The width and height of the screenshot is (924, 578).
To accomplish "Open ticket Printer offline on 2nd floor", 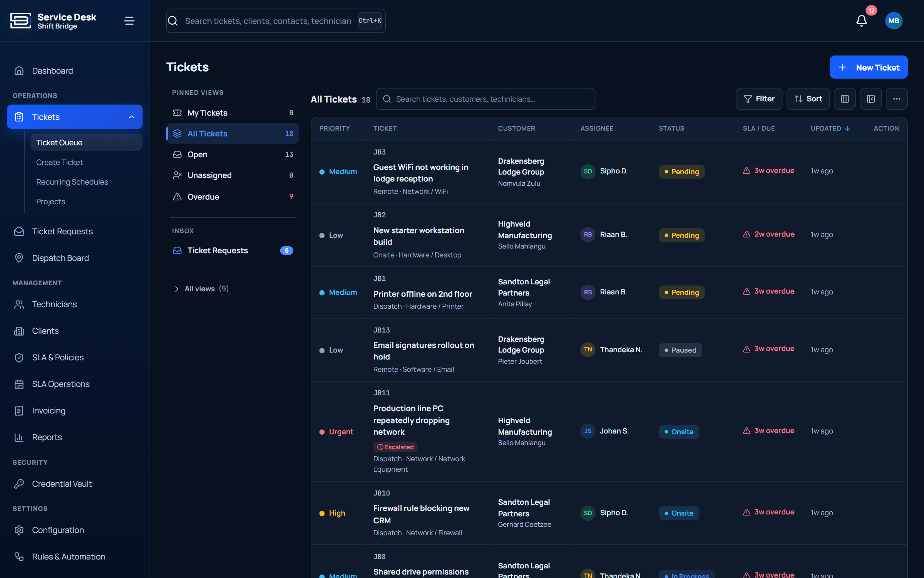I will tap(422, 294).
